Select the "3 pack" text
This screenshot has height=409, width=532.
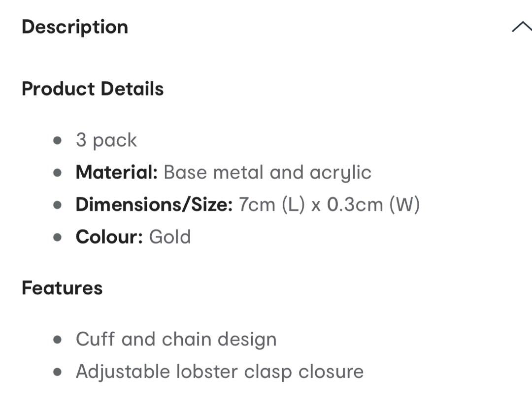[x=106, y=141]
